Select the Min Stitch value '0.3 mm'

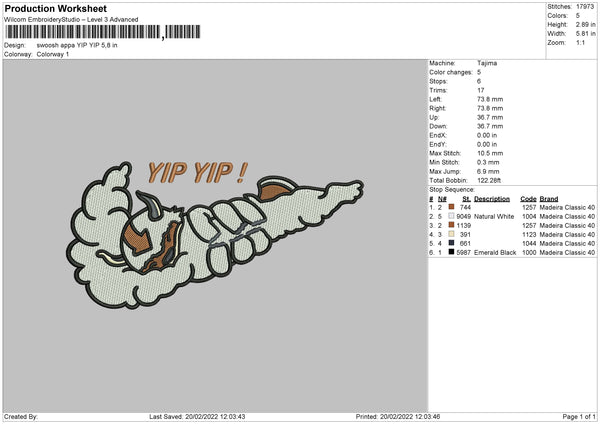488,163
